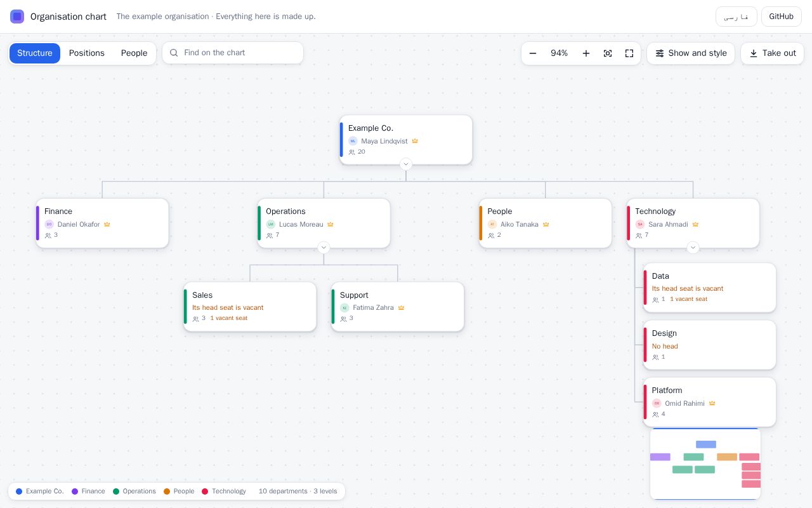This screenshot has height=508, width=812.
Task: Click the Organisation chart title
Action: (x=69, y=17)
